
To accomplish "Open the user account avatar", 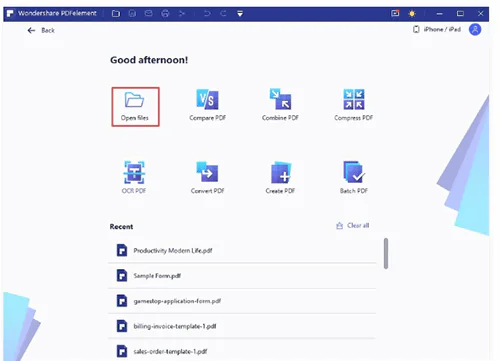I will (475, 29).
